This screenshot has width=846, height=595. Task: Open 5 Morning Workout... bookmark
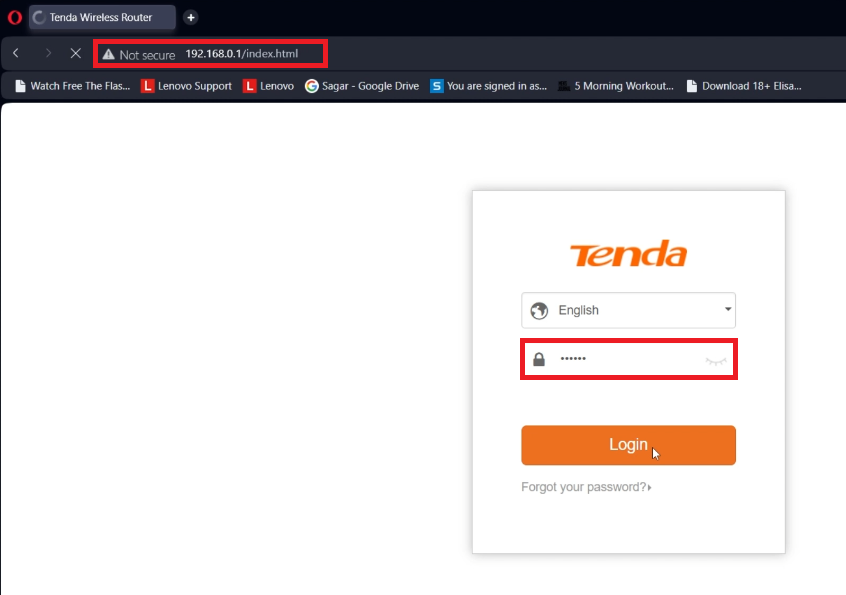[x=616, y=86]
